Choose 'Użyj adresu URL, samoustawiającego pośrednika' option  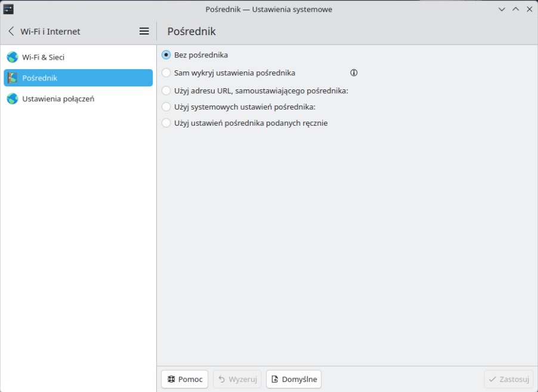click(166, 91)
